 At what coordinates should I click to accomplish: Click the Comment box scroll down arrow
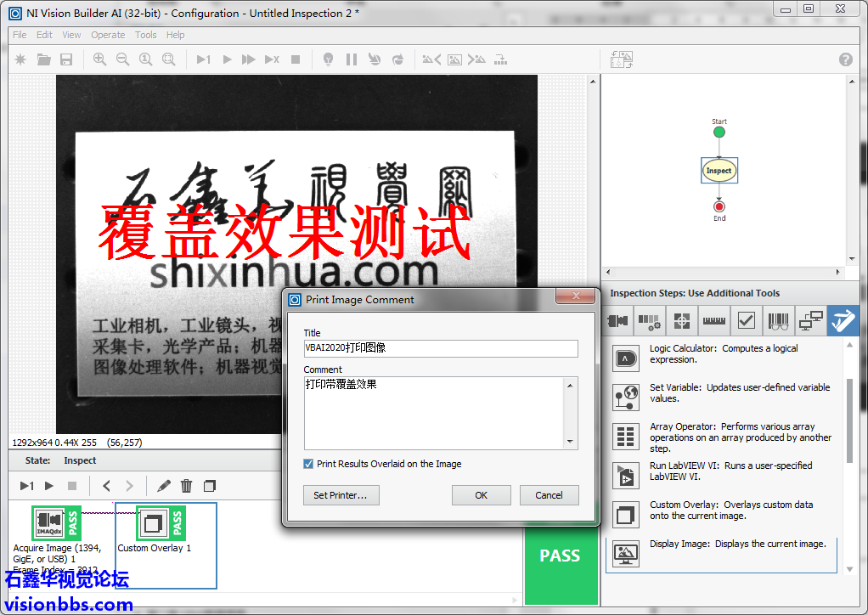[x=571, y=442]
